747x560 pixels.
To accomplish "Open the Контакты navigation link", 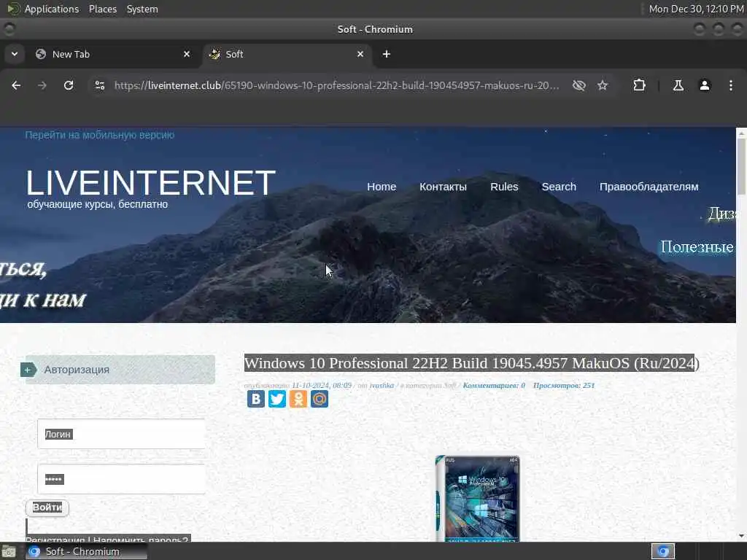I will (x=443, y=187).
